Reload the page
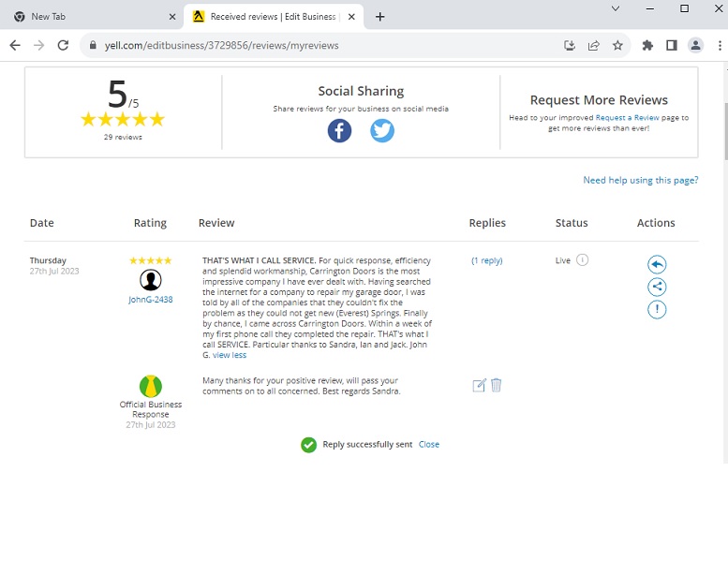The width and height of the screenshot is (728, 576). (x=63, y=45)
